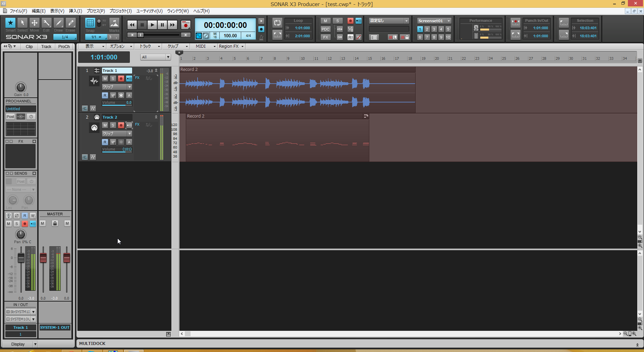Expand the Display dropdown at bottom left
This screenshot has width=644, height=352.
[x=35, y=344]
